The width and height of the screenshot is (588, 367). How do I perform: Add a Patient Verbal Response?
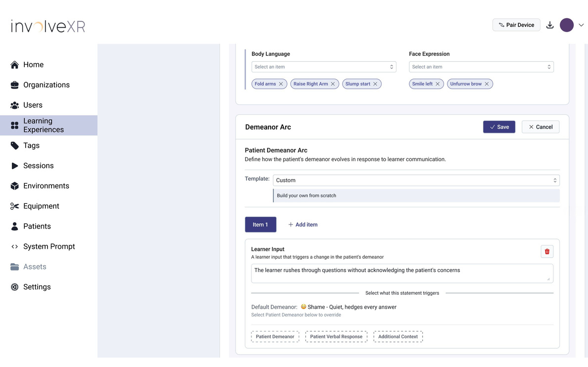[337, 337]
